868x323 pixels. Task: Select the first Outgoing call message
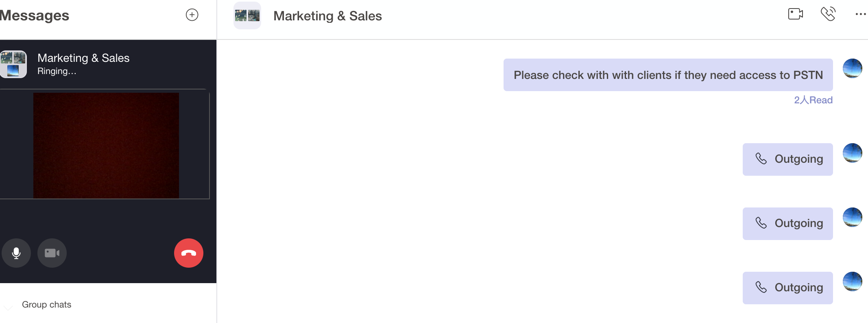click(788, 159)
